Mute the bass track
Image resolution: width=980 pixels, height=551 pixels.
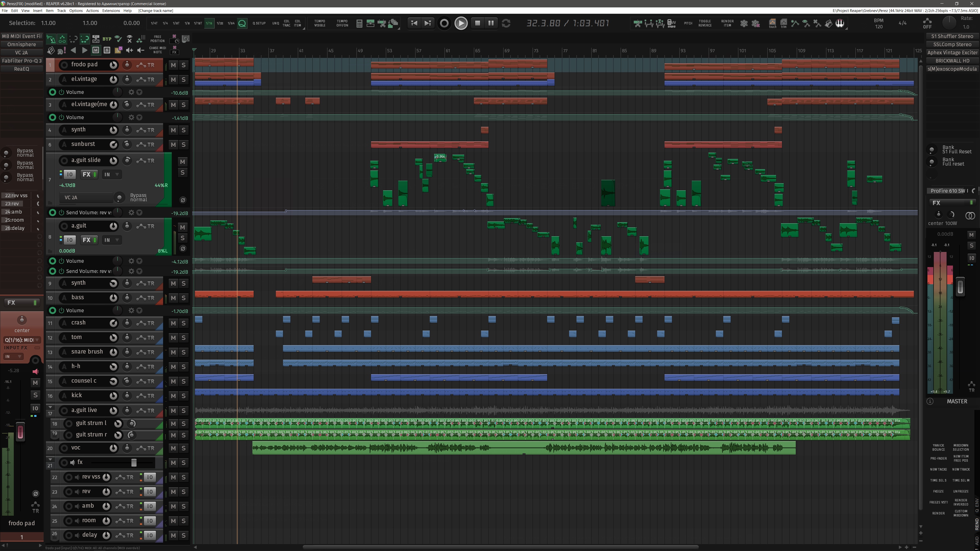(x=173, y=298)
